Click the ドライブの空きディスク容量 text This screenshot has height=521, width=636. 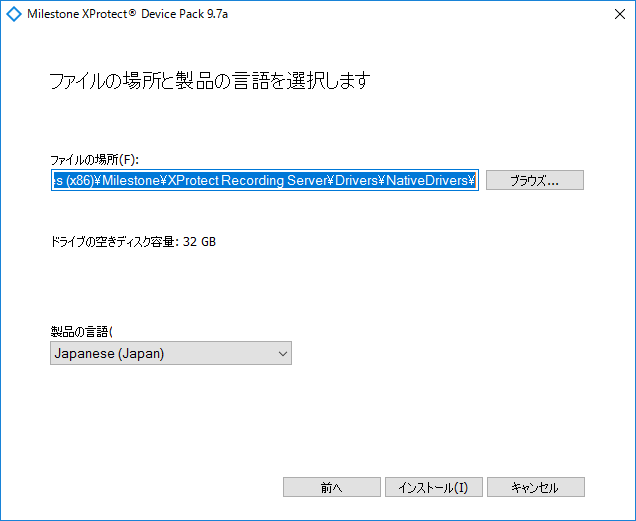coord(114,242)
